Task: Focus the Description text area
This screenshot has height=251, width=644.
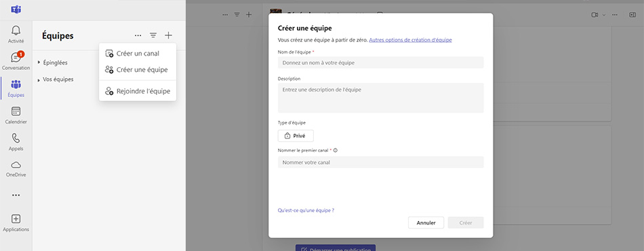Action: [x=381, y=98]
